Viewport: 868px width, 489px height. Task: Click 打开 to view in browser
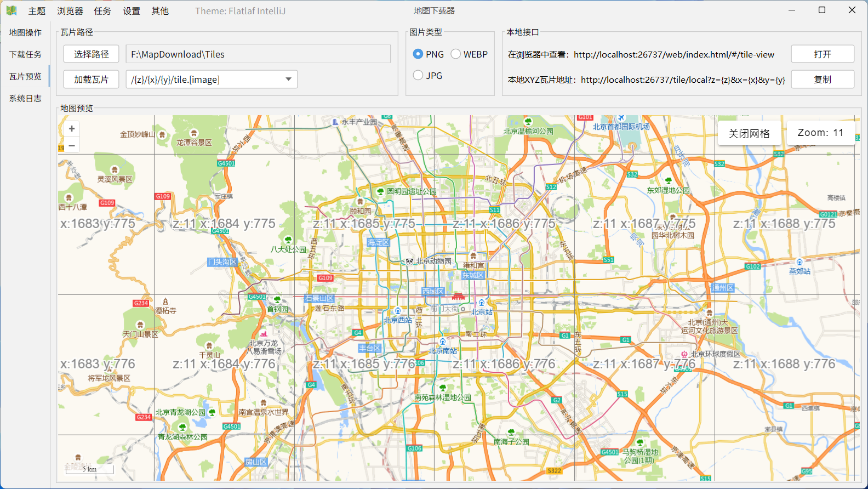(823, 54)
